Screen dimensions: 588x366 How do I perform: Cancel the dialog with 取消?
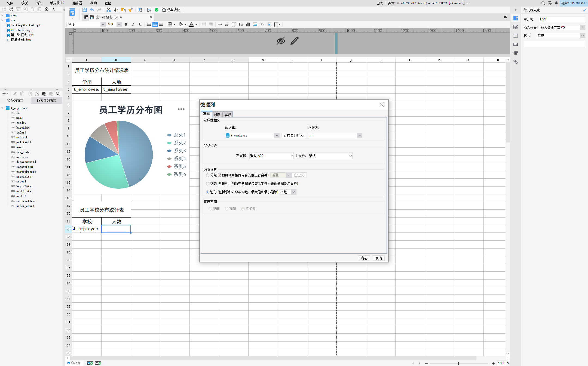coord(378,258)
